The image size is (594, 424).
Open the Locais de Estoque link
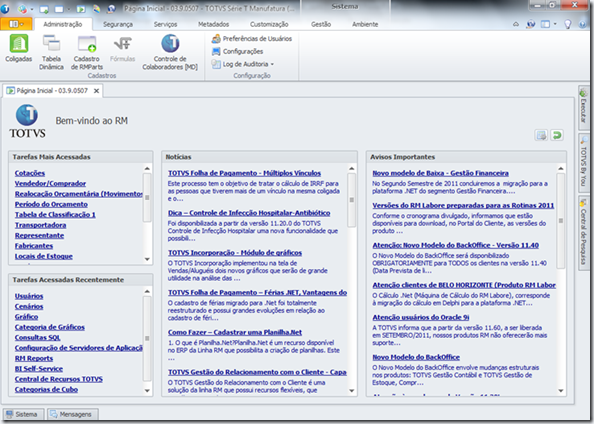pyautogui.click(x=44, y=256)
